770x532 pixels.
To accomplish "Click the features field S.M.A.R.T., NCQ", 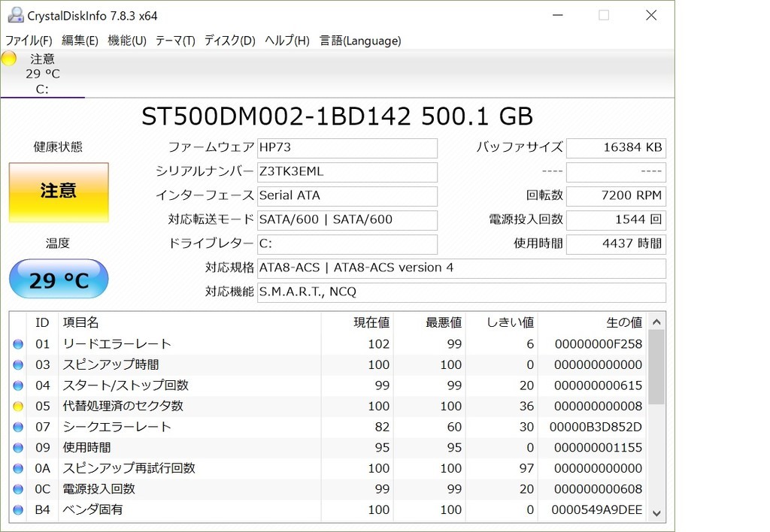I will 462,292.
